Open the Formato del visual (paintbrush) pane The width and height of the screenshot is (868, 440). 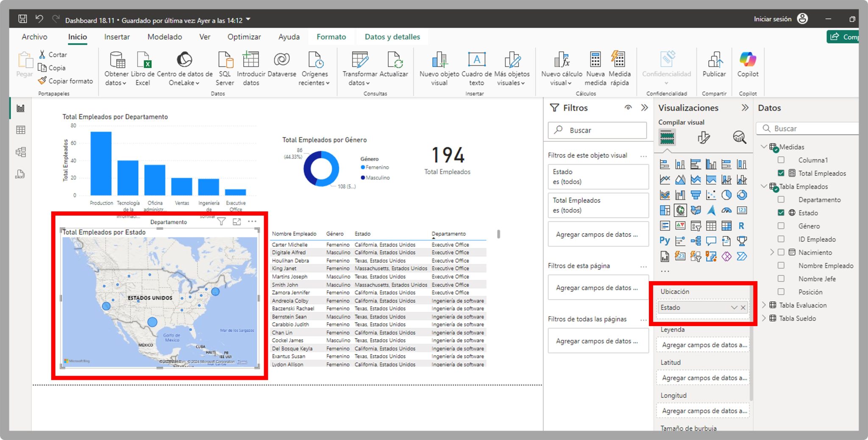[x=703, y=137]
